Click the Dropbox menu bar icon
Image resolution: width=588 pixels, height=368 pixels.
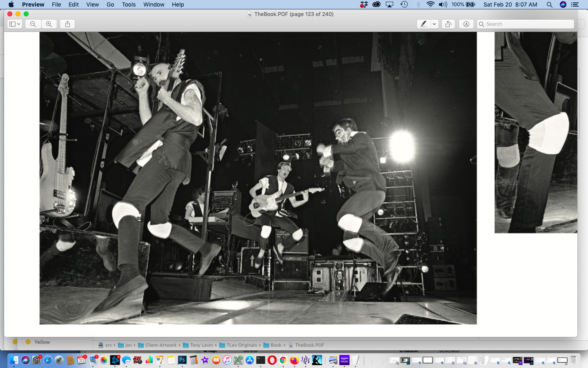pyautogui.click(x=364, y=4)
